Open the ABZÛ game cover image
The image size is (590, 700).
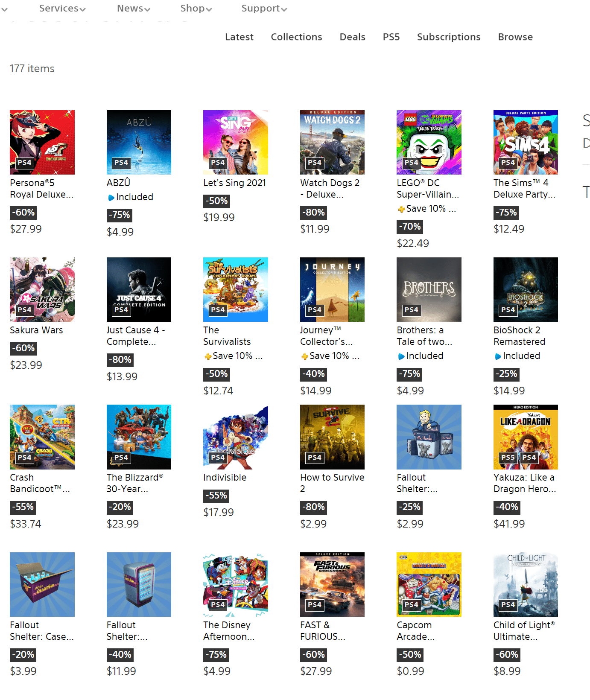[x=139, y=142]
